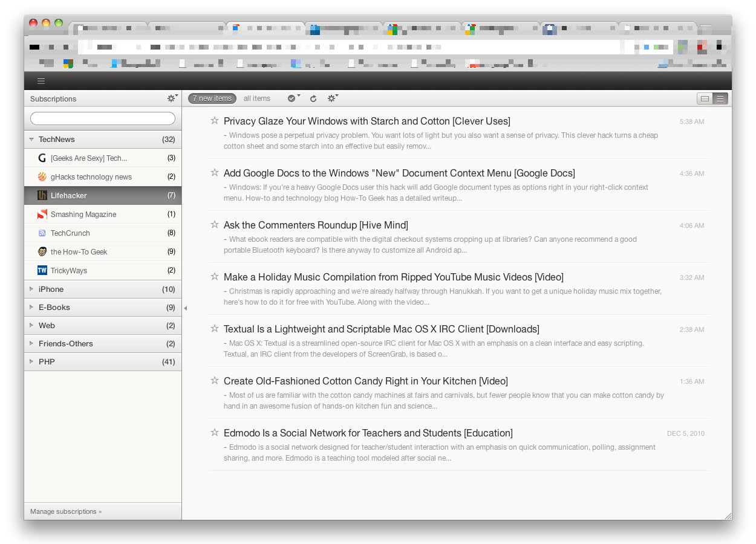
Task: Collapse the TechNews folder
Action: pos(31,139)
